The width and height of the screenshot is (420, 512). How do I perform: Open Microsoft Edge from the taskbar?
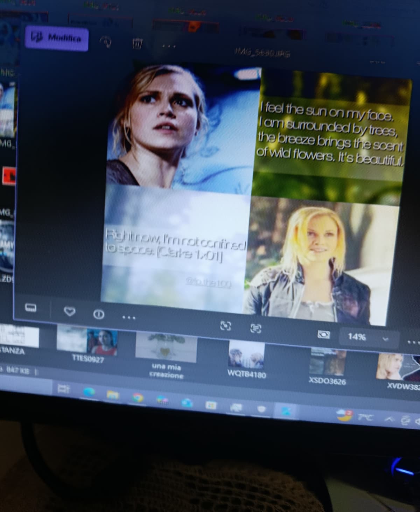(89, 392)
